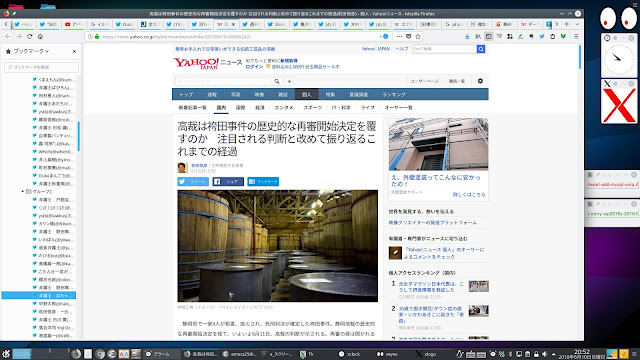The width and height of the screenshot is (640, 360).
Task: Switch to the YouTube tab
Action: (74, 24)
